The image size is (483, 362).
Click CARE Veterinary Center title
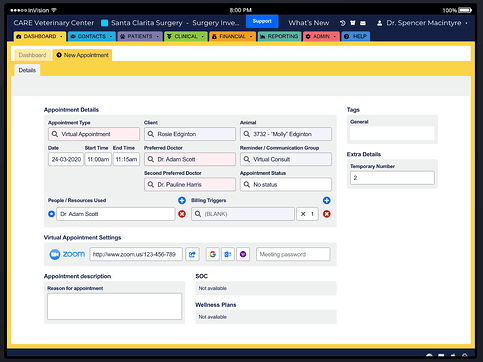54,23
